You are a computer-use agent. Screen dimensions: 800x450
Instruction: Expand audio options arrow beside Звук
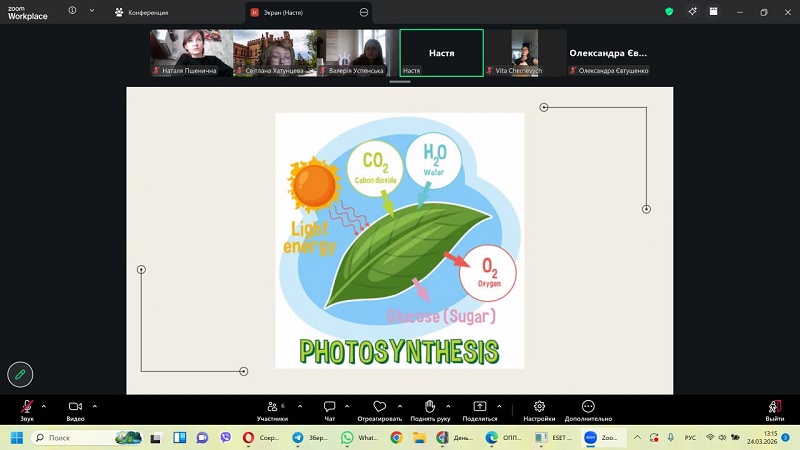44,406
